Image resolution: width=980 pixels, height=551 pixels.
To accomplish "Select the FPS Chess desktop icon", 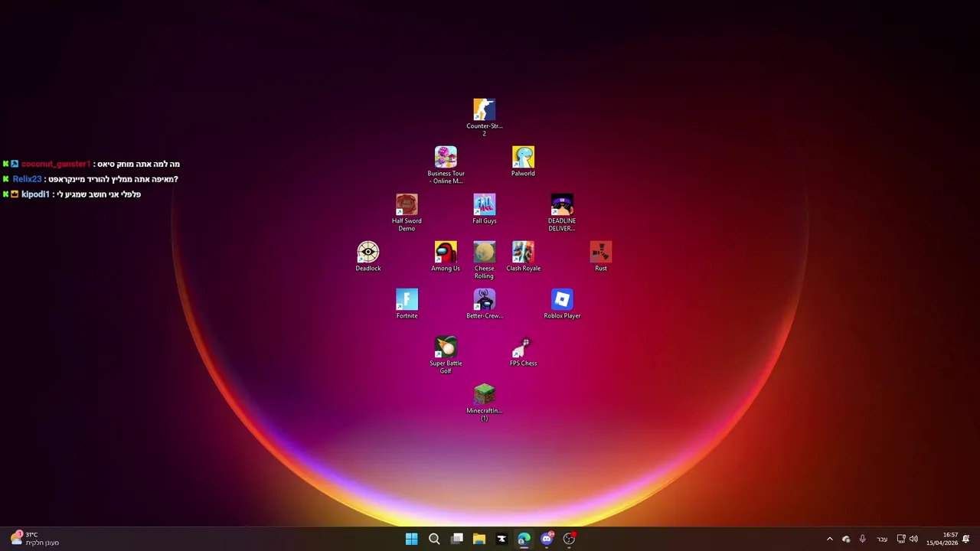I will (x=523, y=351).
